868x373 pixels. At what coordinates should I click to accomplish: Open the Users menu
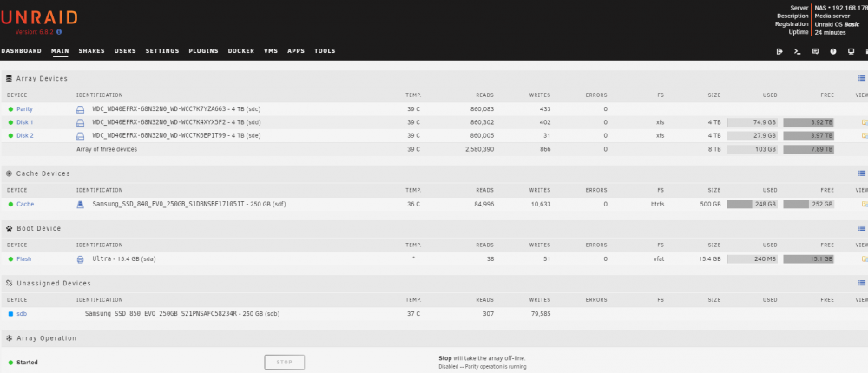coord(125,51)
